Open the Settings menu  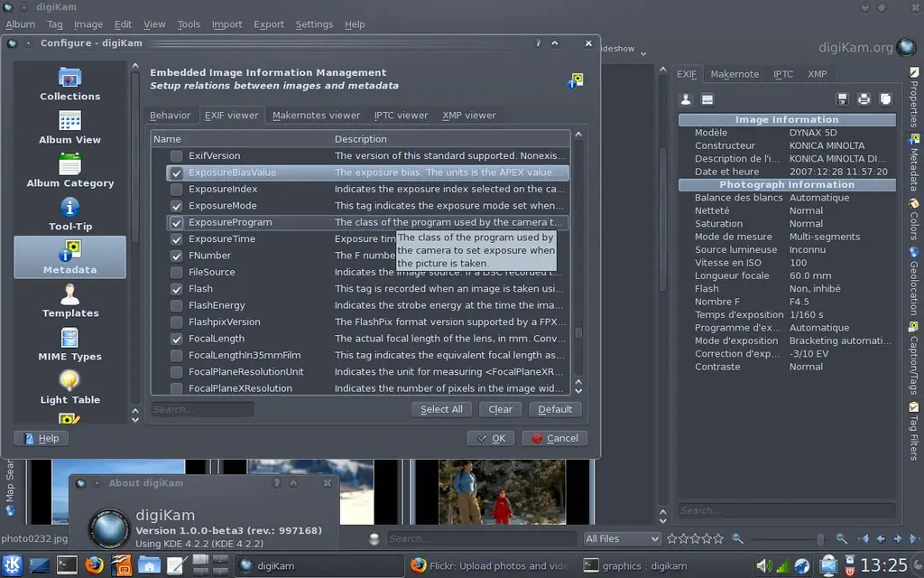point(312,24)
